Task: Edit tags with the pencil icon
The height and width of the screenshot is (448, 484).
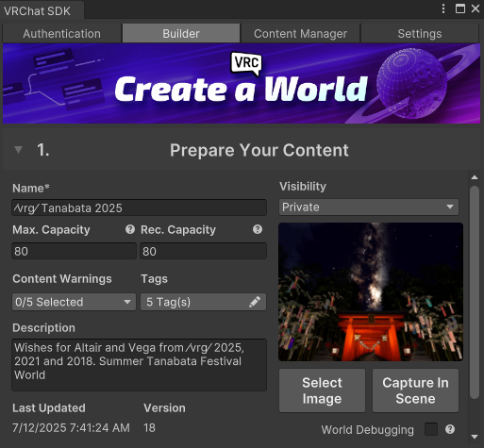Action: pos(255,302)
